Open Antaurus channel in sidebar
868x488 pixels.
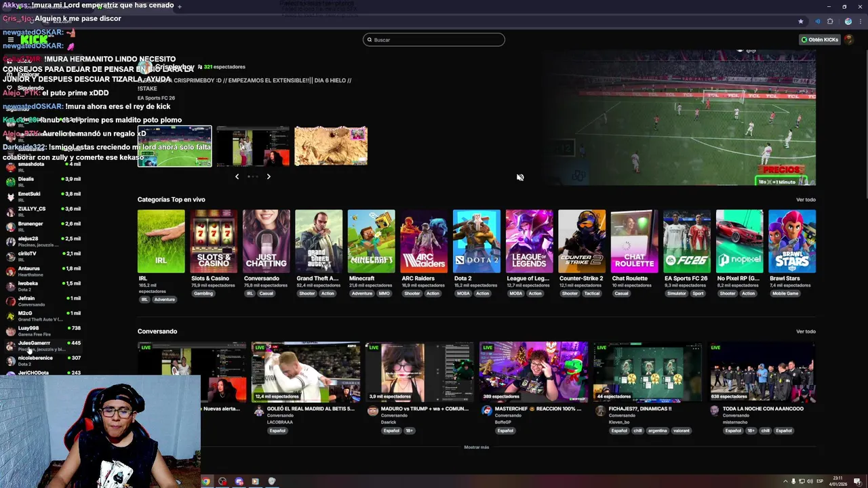43,271
